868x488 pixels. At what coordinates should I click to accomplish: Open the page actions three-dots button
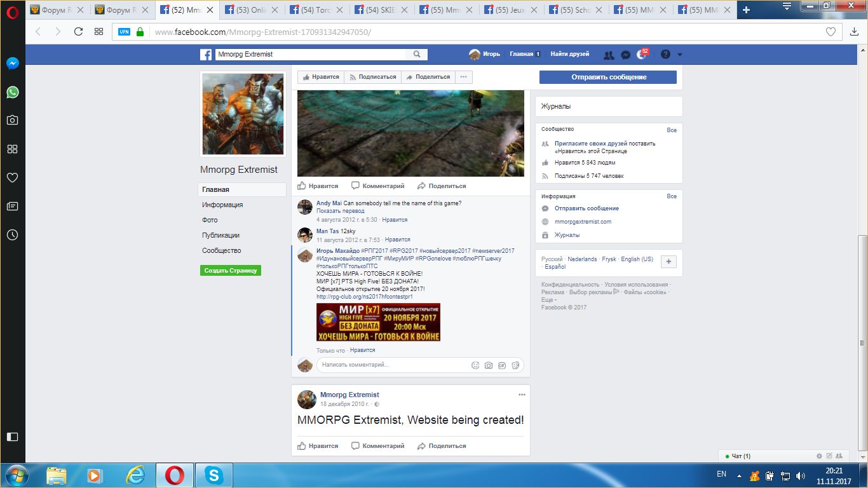464,77
